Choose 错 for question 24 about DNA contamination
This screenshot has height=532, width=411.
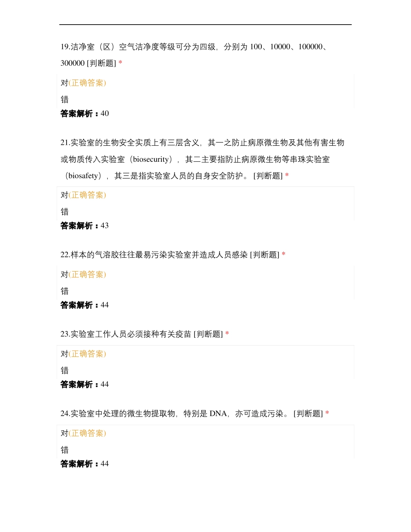click(x=64, y=449)
